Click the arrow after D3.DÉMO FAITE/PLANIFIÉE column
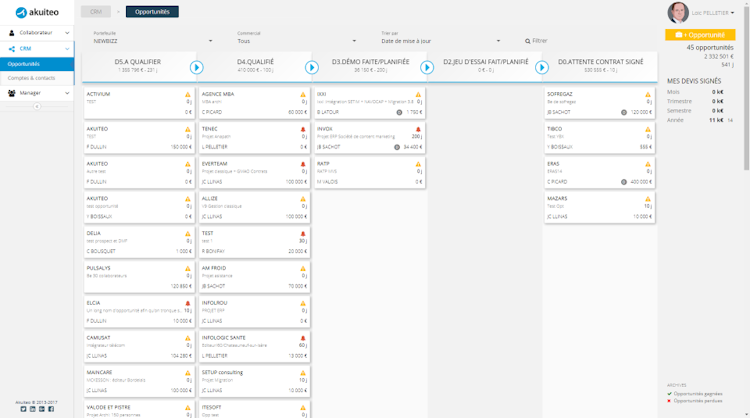750x418 pixels. click(427, 67)
